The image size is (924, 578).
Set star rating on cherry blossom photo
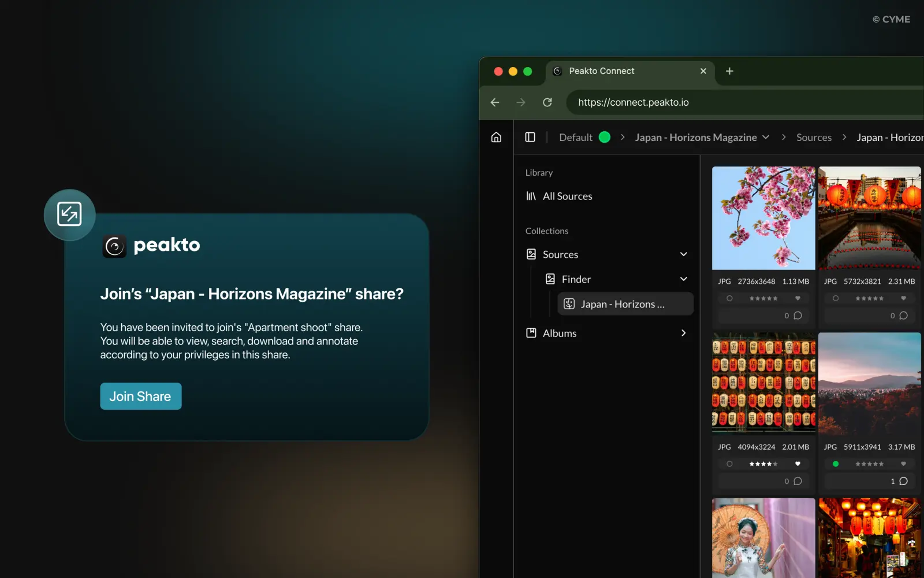[763, 299]
